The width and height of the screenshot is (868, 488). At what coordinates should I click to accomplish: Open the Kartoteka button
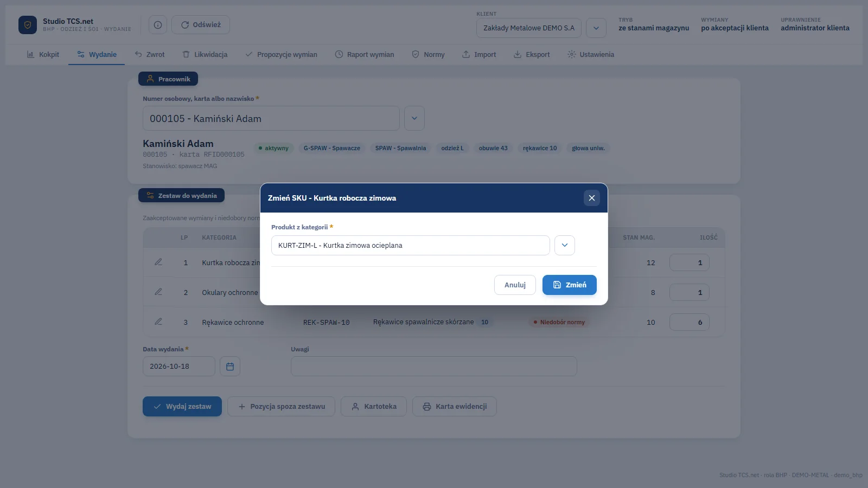(x=374, y=407)
